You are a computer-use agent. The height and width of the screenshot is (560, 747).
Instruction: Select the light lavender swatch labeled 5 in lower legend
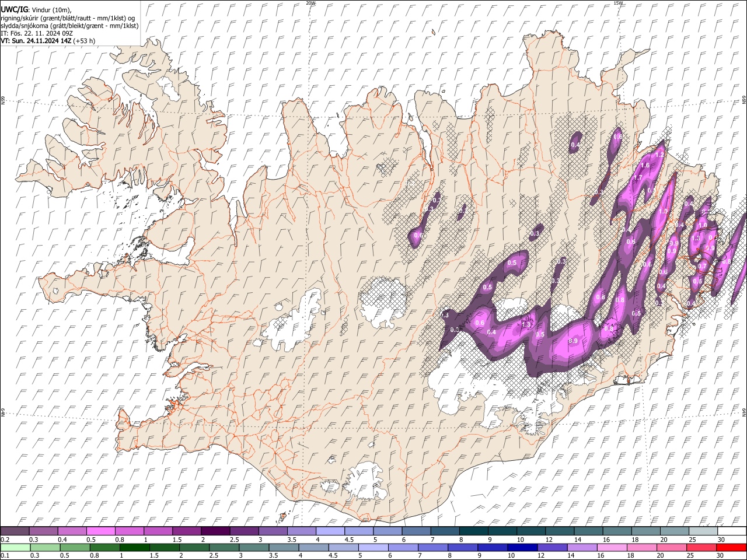click(373, 547)
